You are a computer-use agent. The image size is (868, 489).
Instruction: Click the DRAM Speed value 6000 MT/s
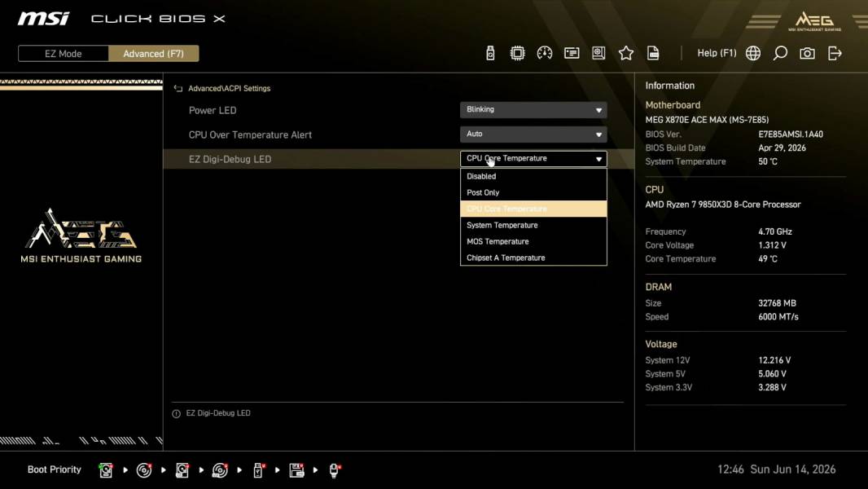click(x=778, y=317)
